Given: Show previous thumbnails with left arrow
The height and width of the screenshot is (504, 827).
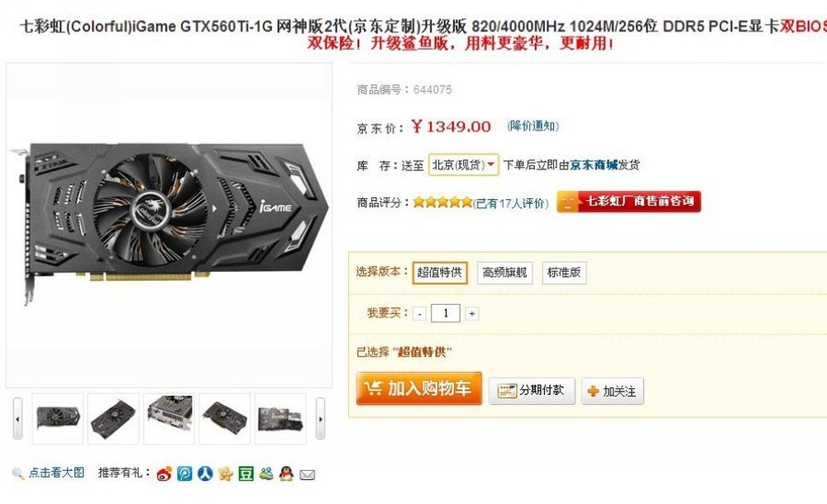Looking at the screenshot, I should pyautogui.click(x=17, y=419).
